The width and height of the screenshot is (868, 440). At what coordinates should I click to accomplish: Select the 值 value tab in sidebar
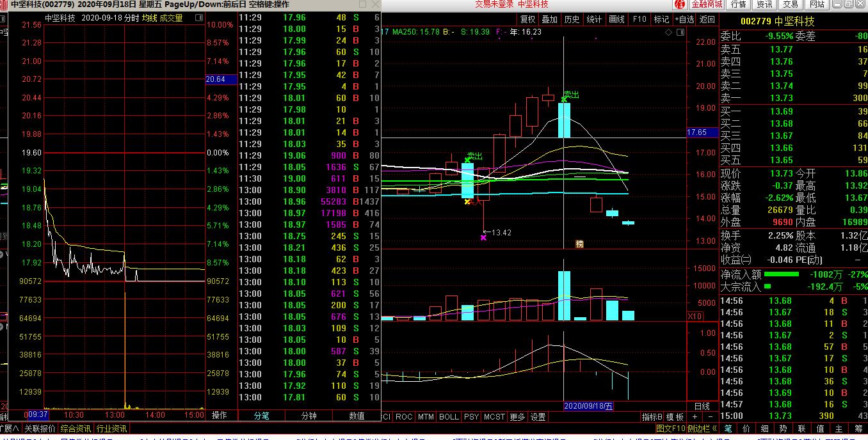[821, 428]
